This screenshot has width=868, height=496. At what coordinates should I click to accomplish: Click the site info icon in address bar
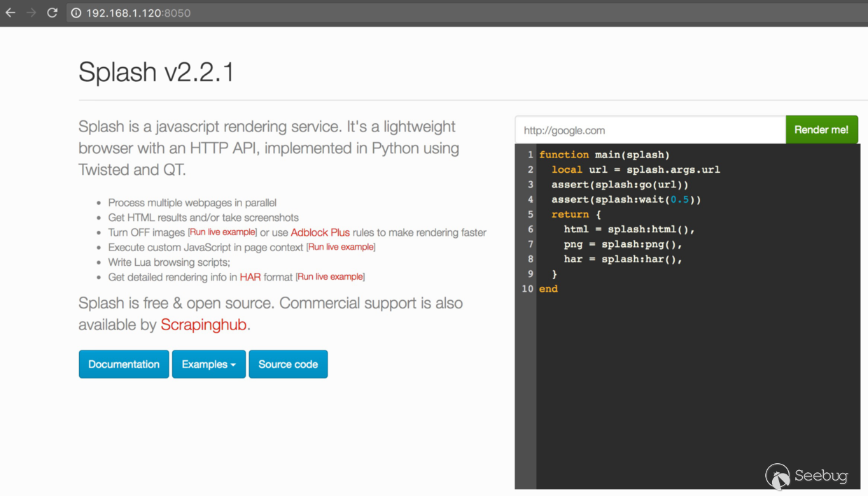click(x=76, y=13)
